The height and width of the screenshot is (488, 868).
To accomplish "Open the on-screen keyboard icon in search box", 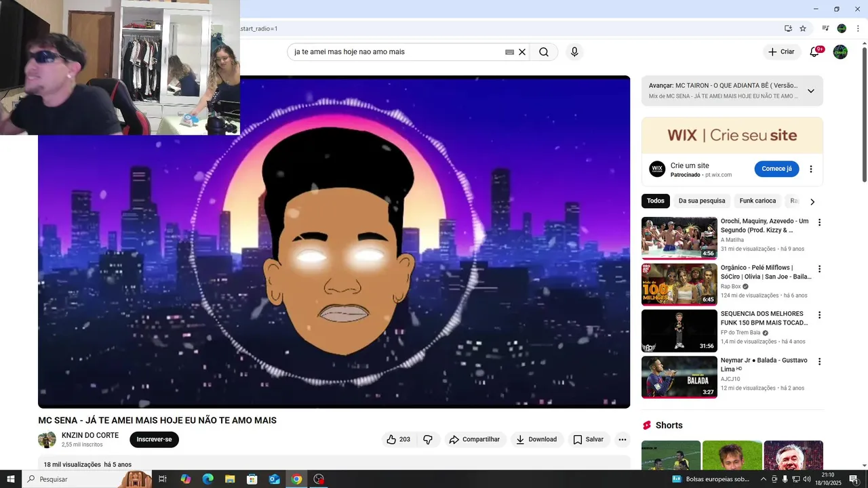I will click(x=509, y=52).
